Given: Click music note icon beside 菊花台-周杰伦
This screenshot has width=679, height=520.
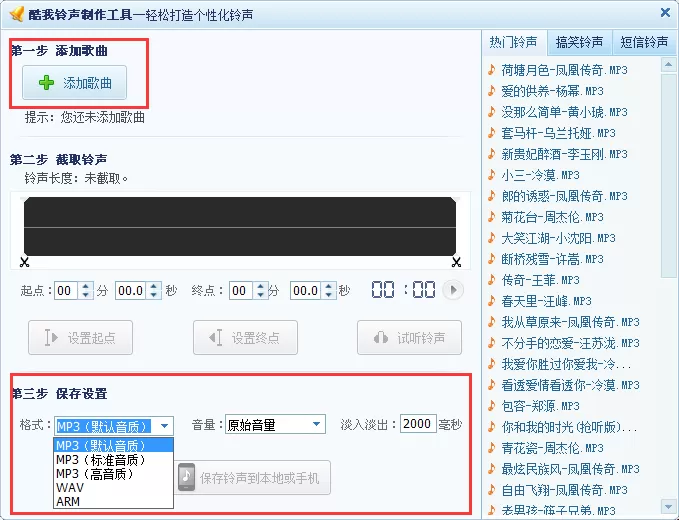Looking at the screenshot, I should [491, 217].
